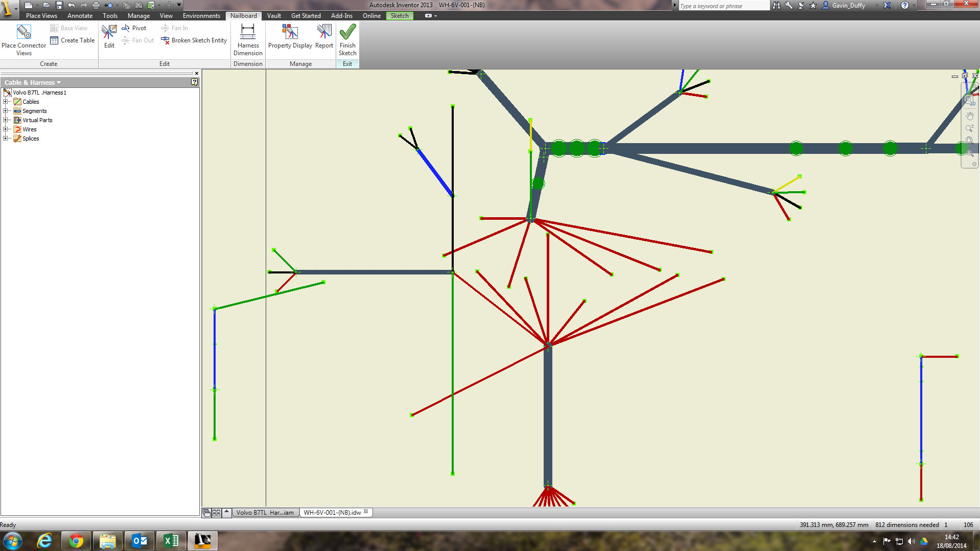This screenshot has height=551, width=980.
Task: Select the Zoom tool on the navigation bar
Action: click(970, 128)
